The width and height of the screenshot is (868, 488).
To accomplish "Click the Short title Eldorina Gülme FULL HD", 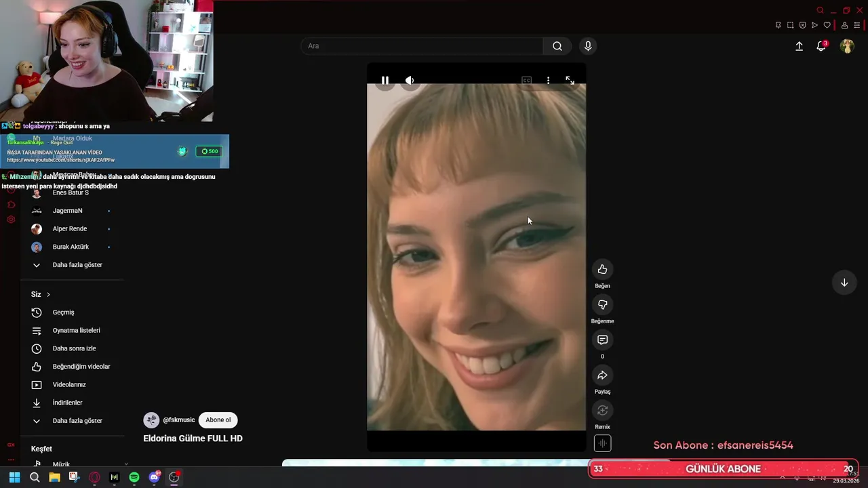I will (x=193, y=439).
